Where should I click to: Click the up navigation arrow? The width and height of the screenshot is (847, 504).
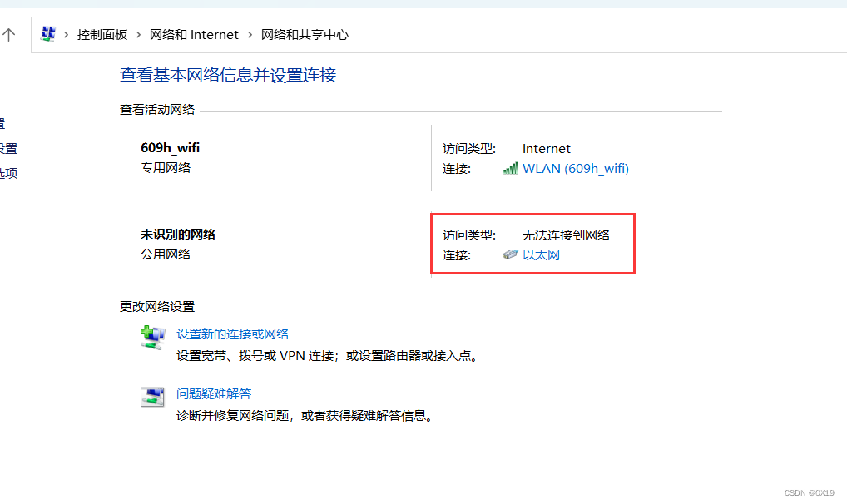(8, 34)
